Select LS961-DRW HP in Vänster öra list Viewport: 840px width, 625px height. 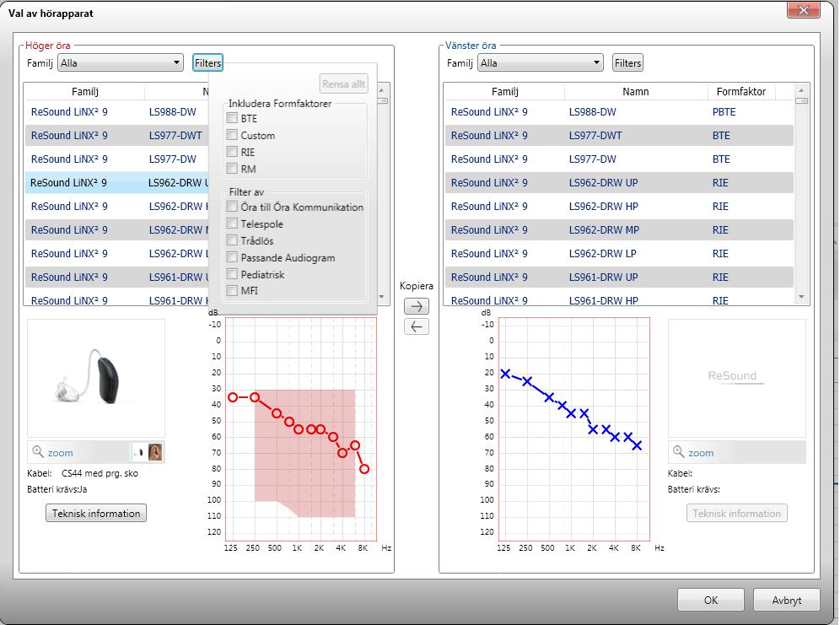(619, 299)
